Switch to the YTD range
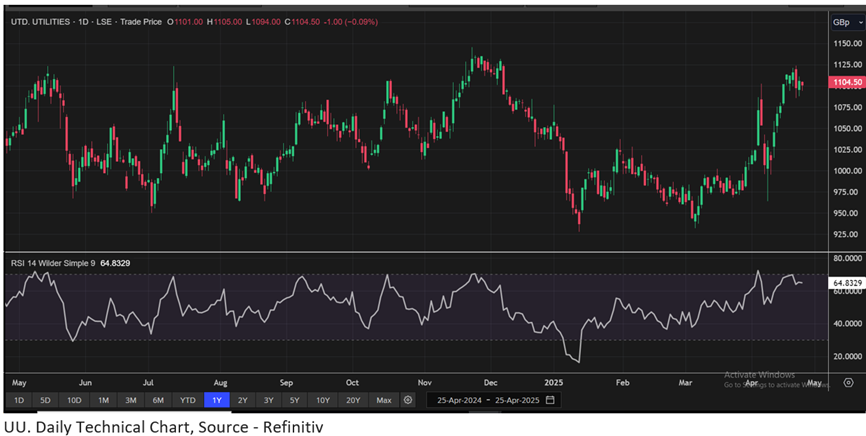866x436 pixels. (188, 400)
